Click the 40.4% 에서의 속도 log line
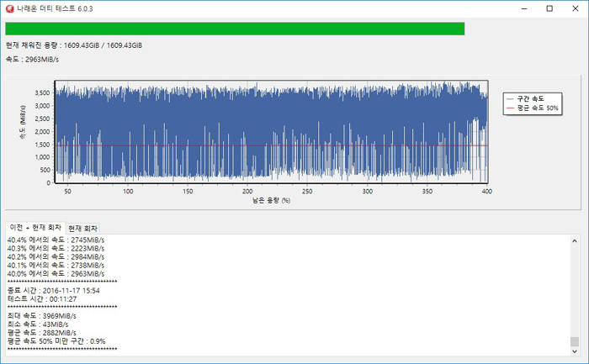 click(x=56, y=240)
